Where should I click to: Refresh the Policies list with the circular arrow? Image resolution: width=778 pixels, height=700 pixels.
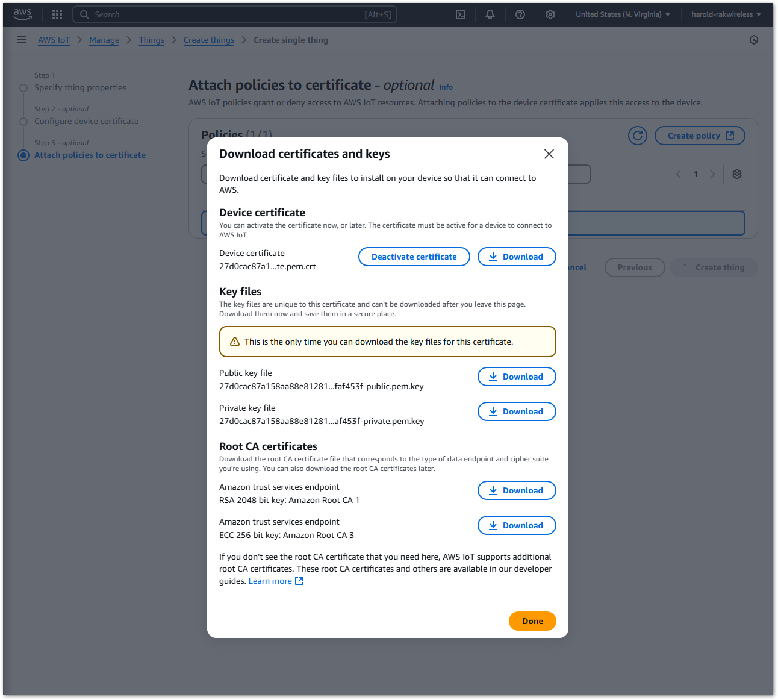(637, 136)
